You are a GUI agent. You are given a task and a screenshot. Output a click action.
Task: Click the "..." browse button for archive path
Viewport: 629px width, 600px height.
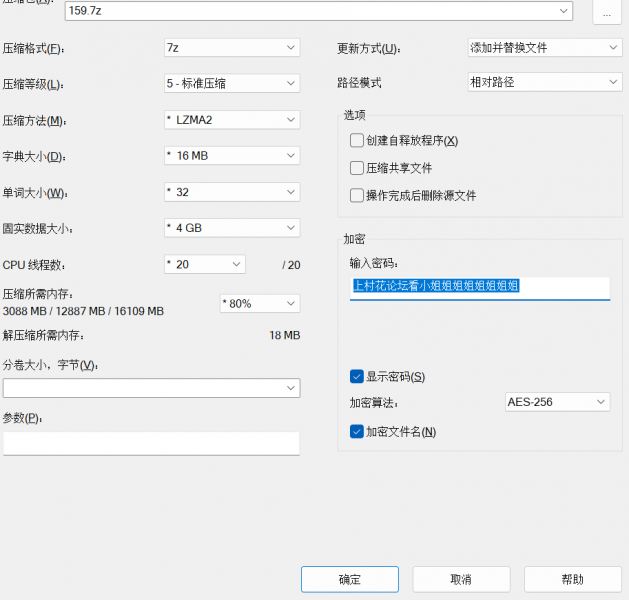pos(606,13)
